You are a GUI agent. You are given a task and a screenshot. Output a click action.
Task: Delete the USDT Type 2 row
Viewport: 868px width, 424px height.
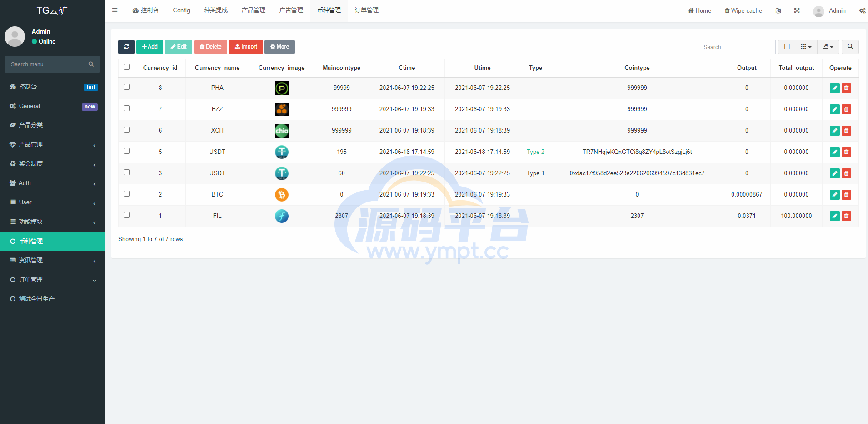(846, 152)
